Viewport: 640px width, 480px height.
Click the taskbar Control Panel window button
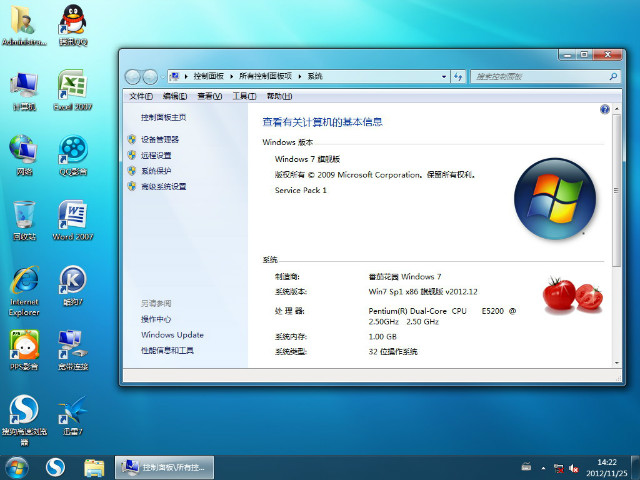pos(164,467)
